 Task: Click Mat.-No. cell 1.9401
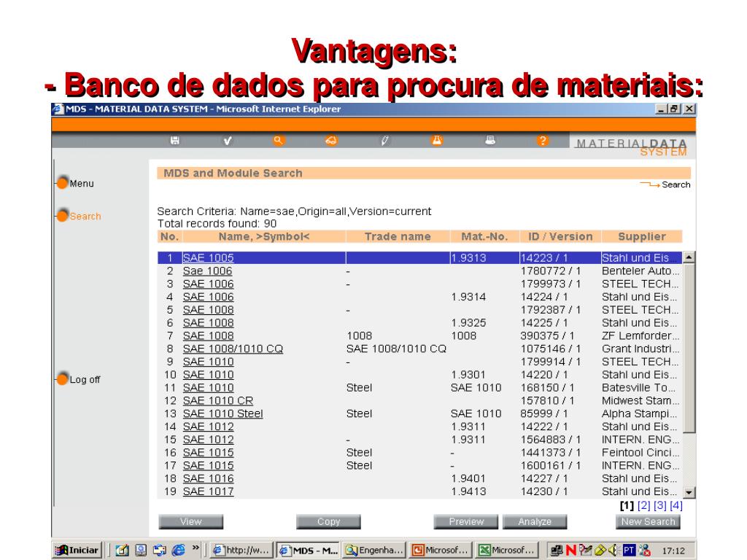(468, 478)
